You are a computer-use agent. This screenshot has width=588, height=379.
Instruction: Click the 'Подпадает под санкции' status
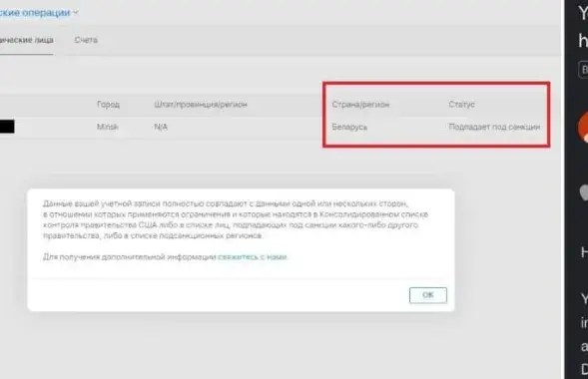(x=494, y=127)
